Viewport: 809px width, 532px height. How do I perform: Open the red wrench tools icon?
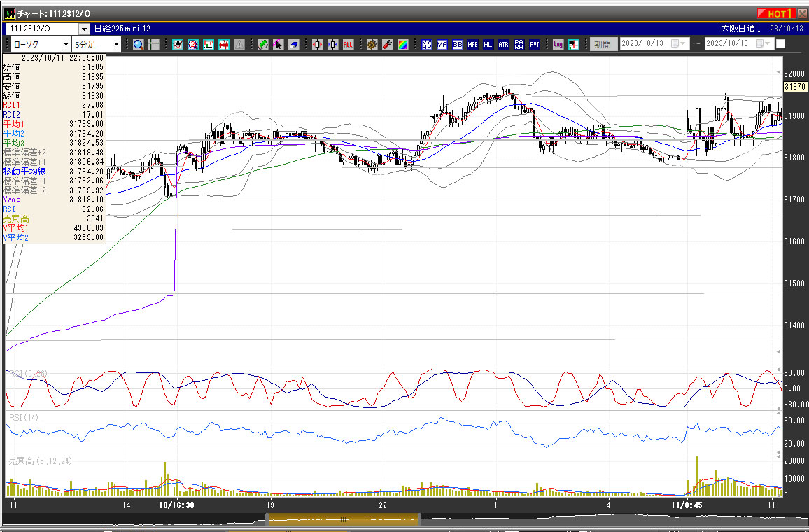[388, 45]
